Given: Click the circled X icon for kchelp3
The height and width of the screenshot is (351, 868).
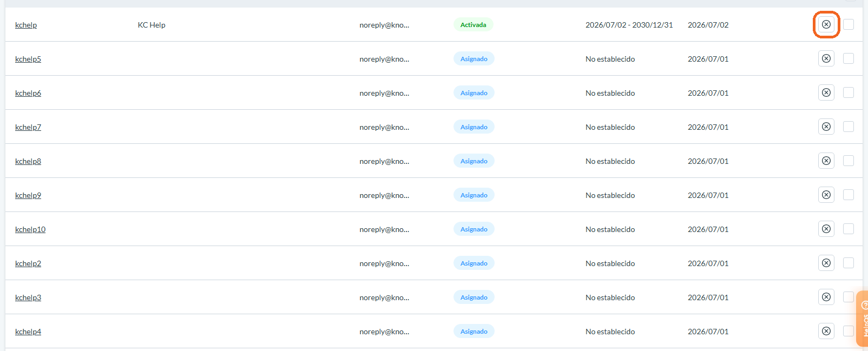Looking at the screenshot, I should pos(826,297).
